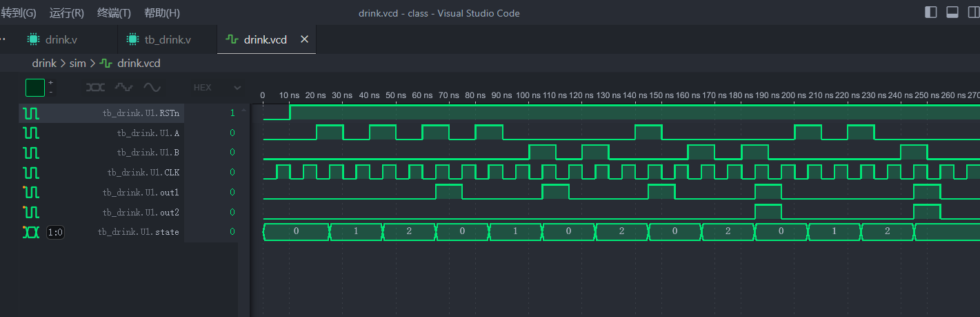Click the drink folder breadcrumb

click(x=44, y=64)
